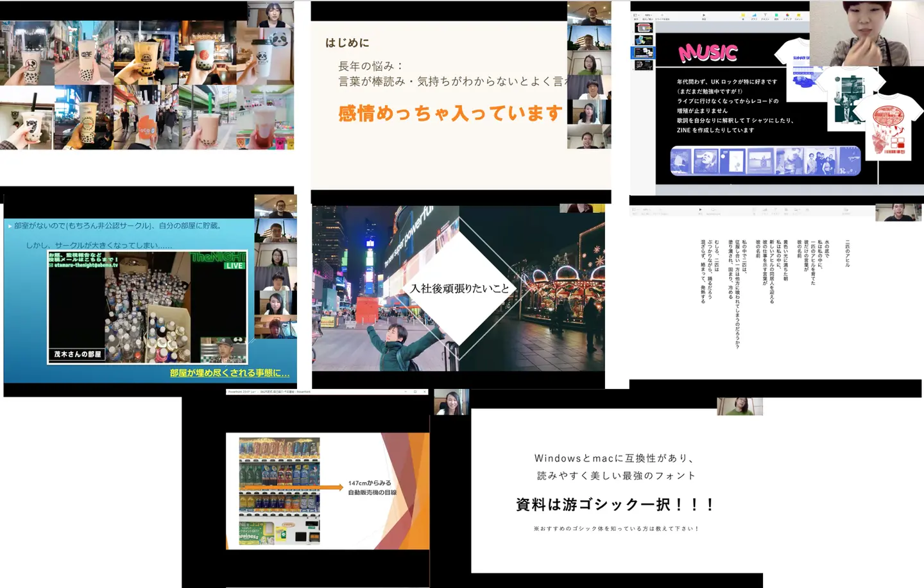This screenshot has height=588, width=924.
Task: Open the Media tool in Keynote toolbar
Action: (x=787, y=15)
